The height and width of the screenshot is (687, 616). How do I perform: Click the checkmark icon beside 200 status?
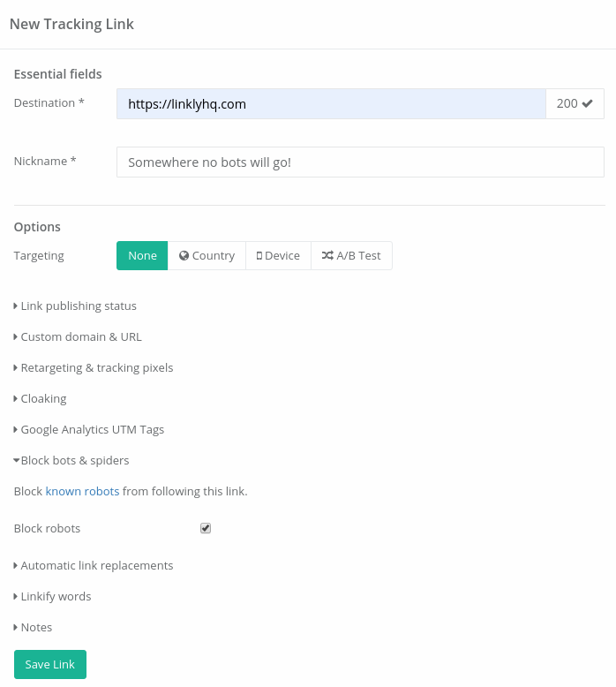coord(587,103)
